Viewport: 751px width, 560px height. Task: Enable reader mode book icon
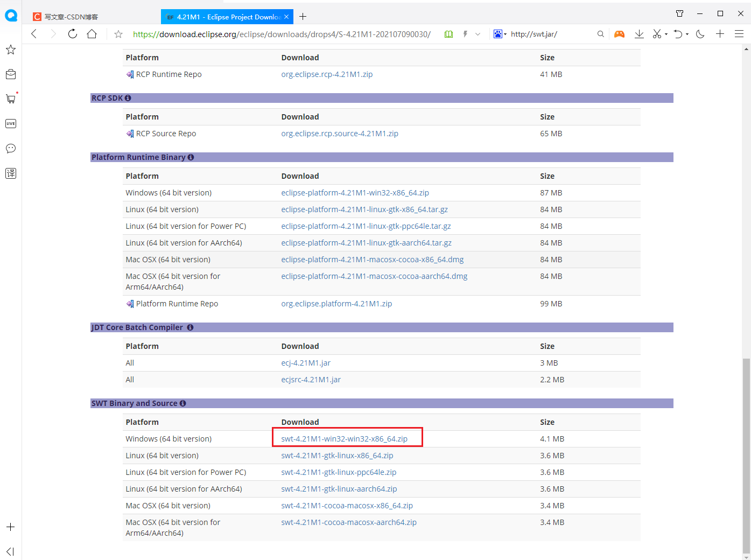pyautogui.click(x=448, y=34)
